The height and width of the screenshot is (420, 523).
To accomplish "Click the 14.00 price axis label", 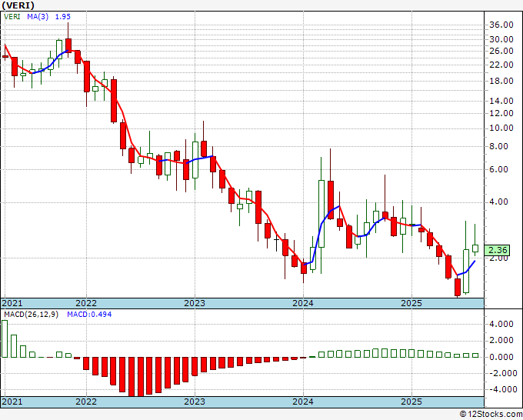I will coord(501,101).
